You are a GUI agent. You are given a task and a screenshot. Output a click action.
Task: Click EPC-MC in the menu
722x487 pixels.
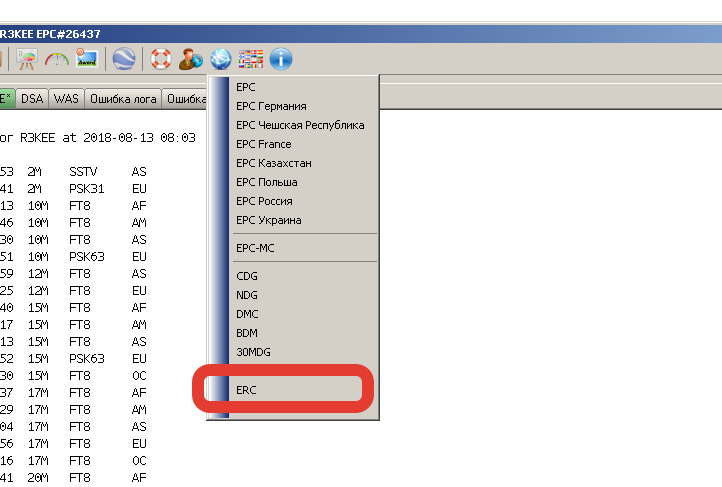[255, 247]
